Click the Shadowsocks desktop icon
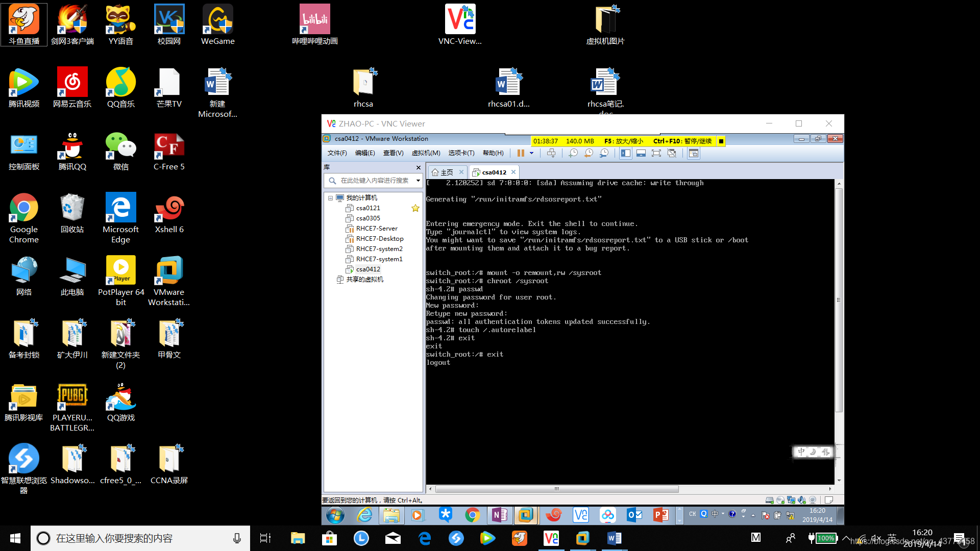 (72, 460)
